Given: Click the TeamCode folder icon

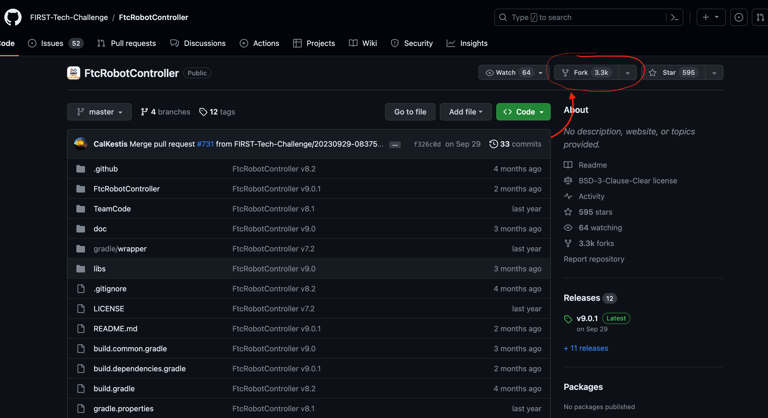Looking at the screenshot, I should (x=81, y=209).
